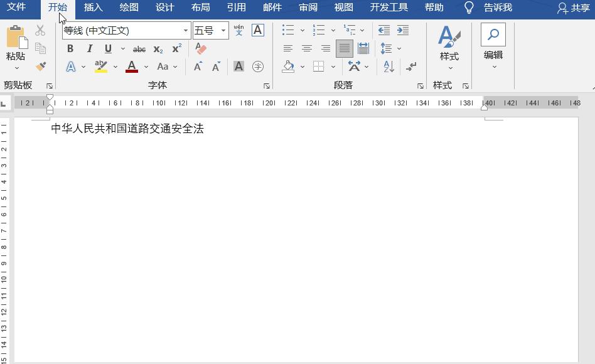
Task: Enable center paragraph alignment
Action: [x=306, y=48]
